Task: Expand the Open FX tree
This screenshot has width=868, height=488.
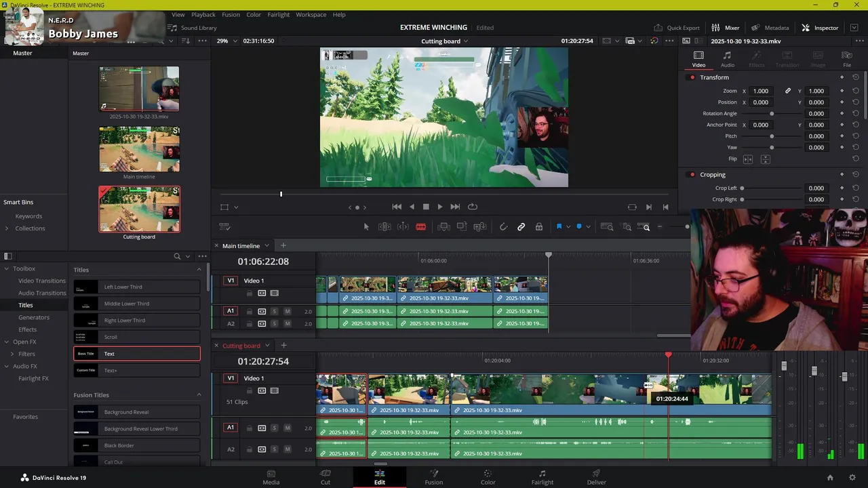Action: click(6, 342)
